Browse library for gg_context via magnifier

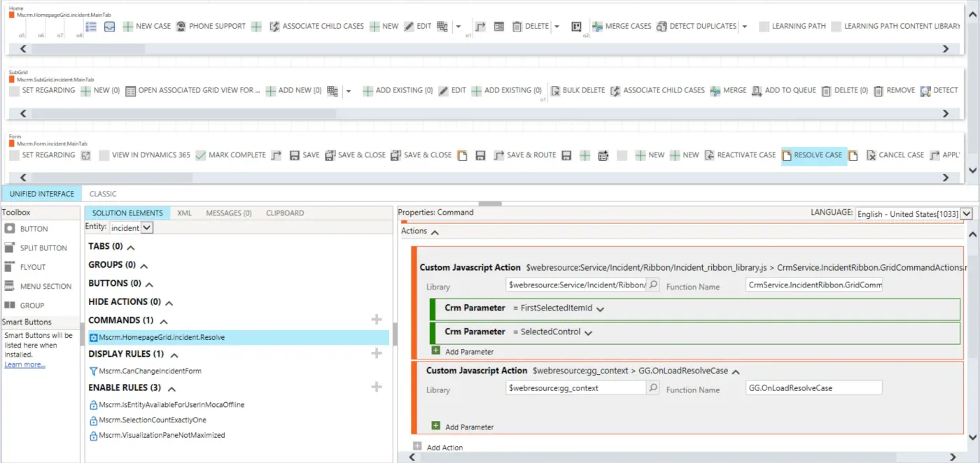(653, 387)
